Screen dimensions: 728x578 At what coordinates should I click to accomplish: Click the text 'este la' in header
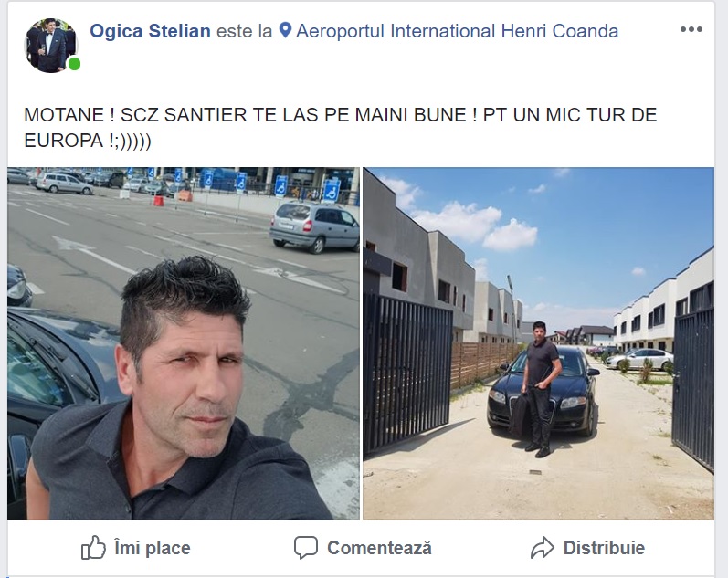point(244,31)
